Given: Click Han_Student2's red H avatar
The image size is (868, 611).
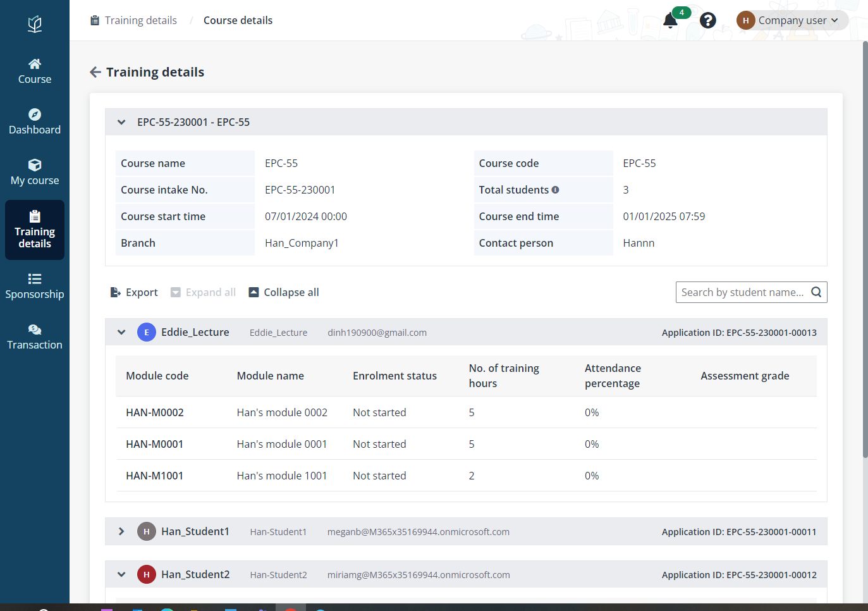Looking at the screenshot, I should [x=147, y=574].
